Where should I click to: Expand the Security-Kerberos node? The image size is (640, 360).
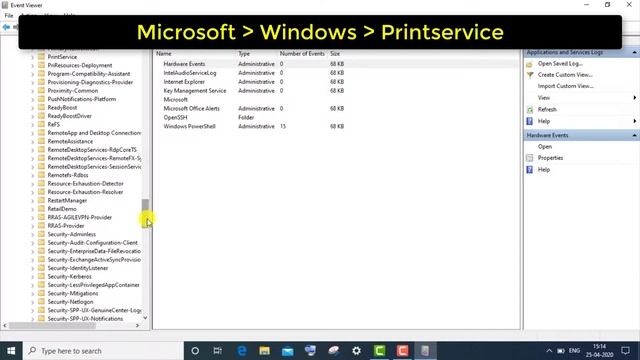click(33, 276)
